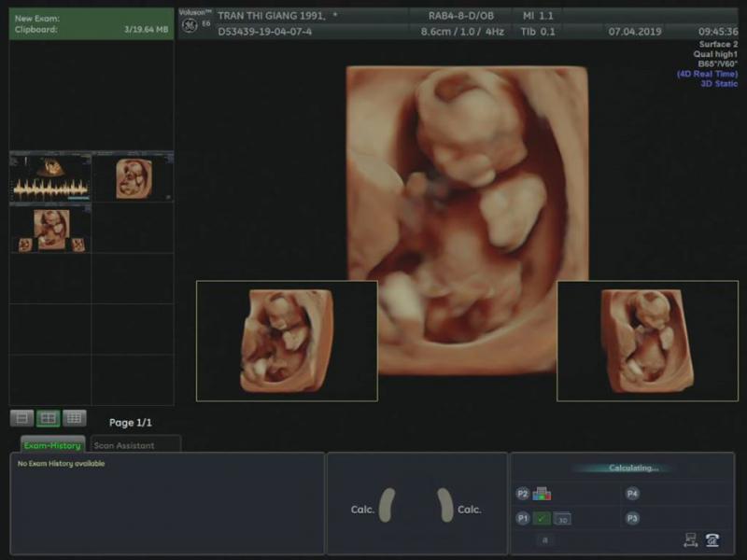This screenshot has height=560, width=747.
Task: Click the left kidney-shaped Calc. icon
Action: click(x=387, y=505)
